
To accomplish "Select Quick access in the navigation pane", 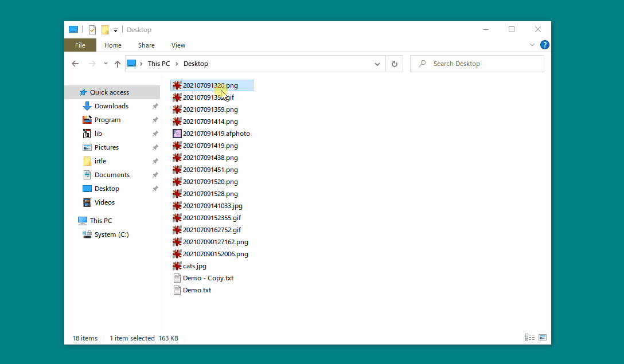I will pos(112,92).
